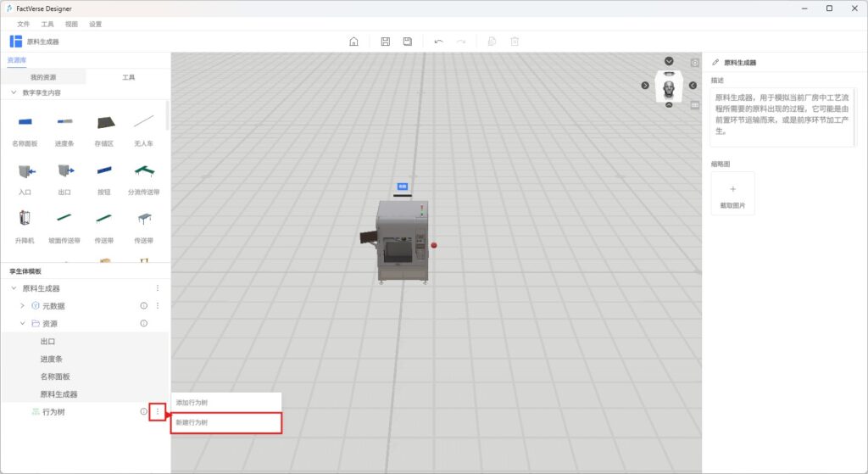868x474 pixels.
Task: Collapse the 资源 folder node
Action: pyautogui.click(x=22, y=324)
